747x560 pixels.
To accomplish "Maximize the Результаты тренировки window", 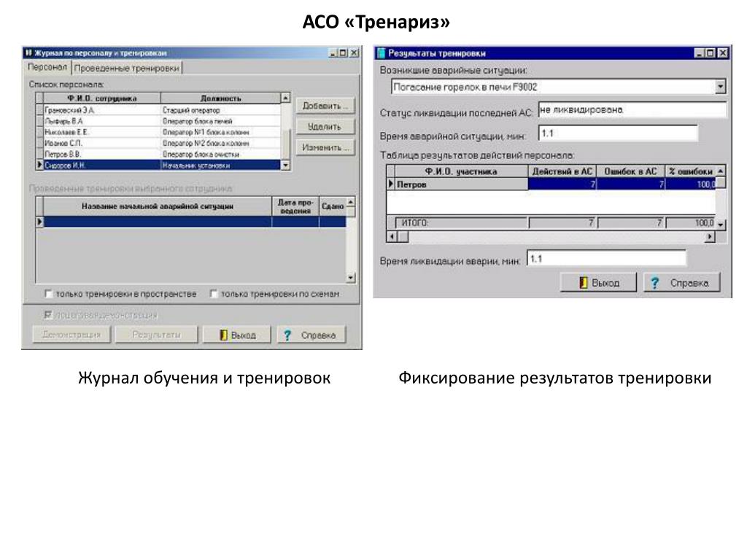I will [x=711, y=52].
